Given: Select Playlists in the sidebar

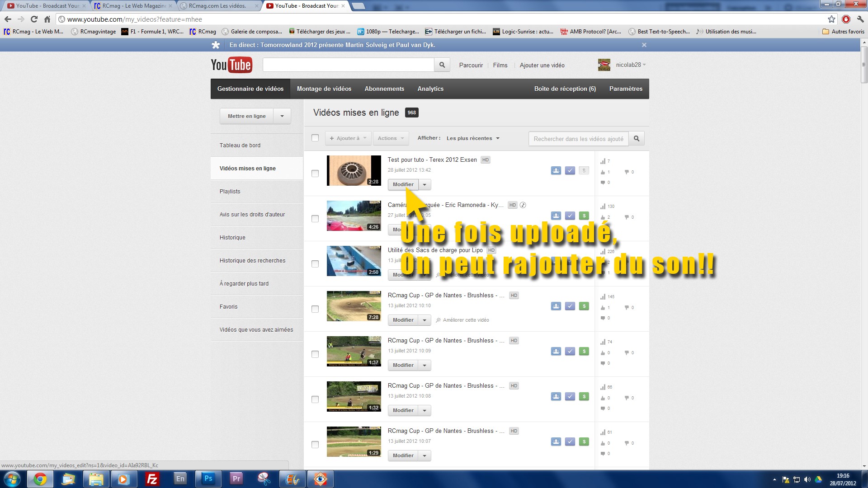Looking at the screenshot, I should click(257, 192).
